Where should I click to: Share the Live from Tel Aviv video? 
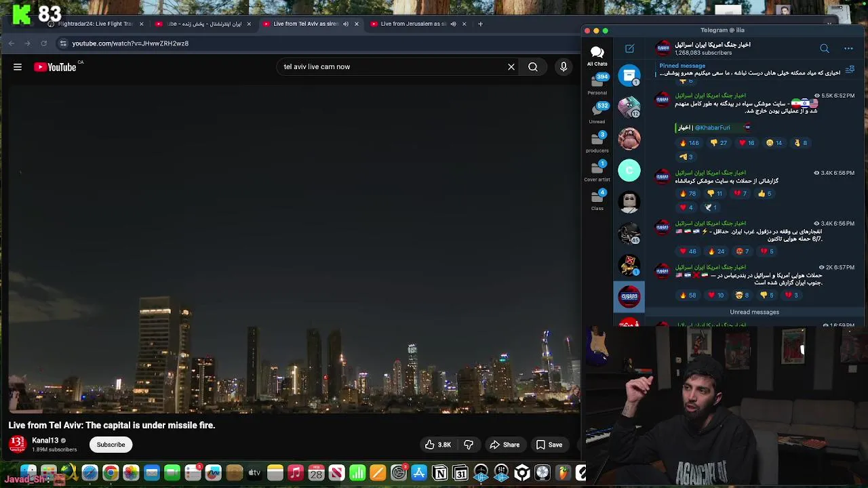(x=505, y=445)
